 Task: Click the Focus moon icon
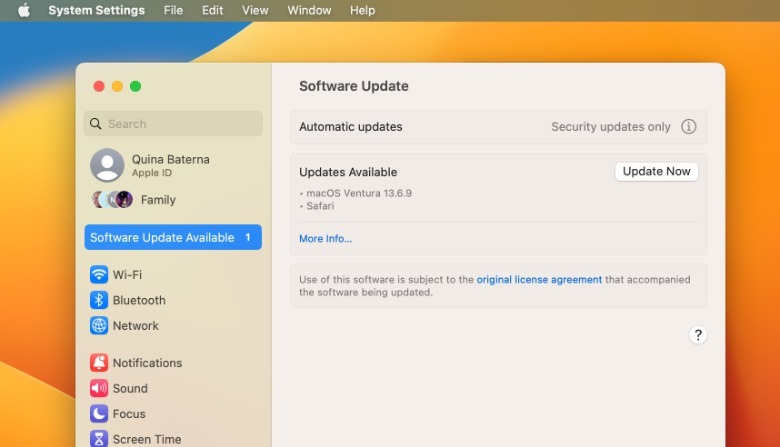[99, 414]
